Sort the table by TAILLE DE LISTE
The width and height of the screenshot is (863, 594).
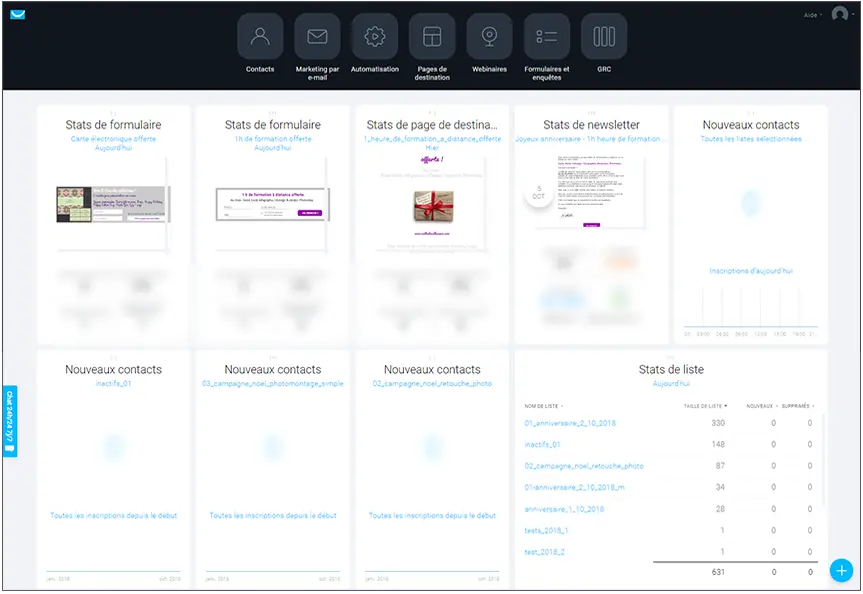click(705, 406)
